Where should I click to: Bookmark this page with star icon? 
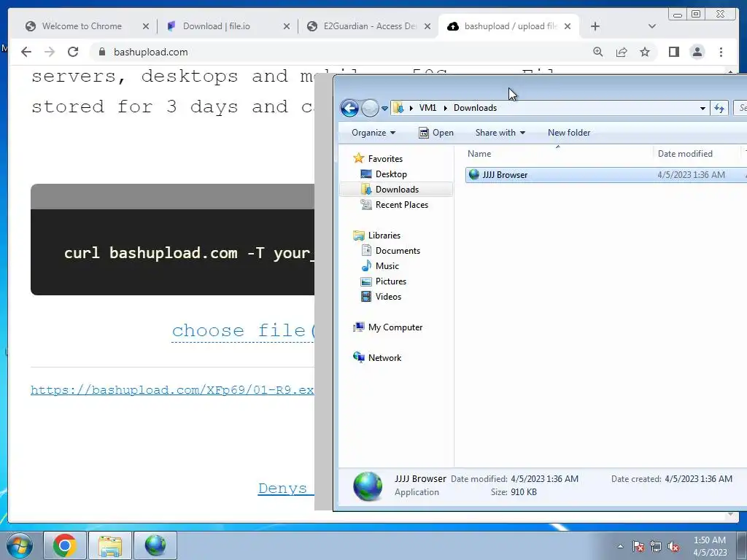pos(645,52)
